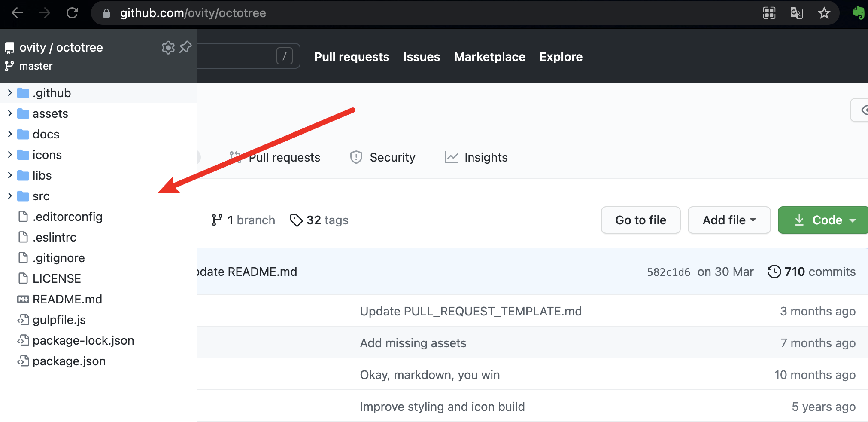Open the Marketplace link in the header
The image size is (868, 422).
[x=490, y=57]
